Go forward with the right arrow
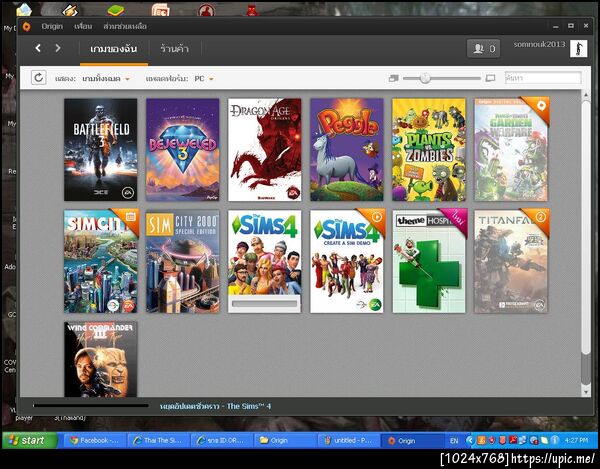 58,48
